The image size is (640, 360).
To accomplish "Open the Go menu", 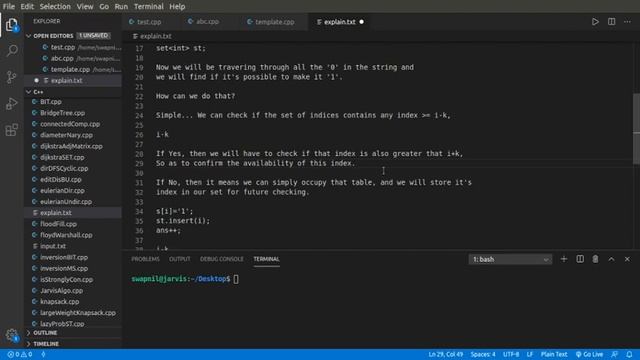I will coord(104,7).
